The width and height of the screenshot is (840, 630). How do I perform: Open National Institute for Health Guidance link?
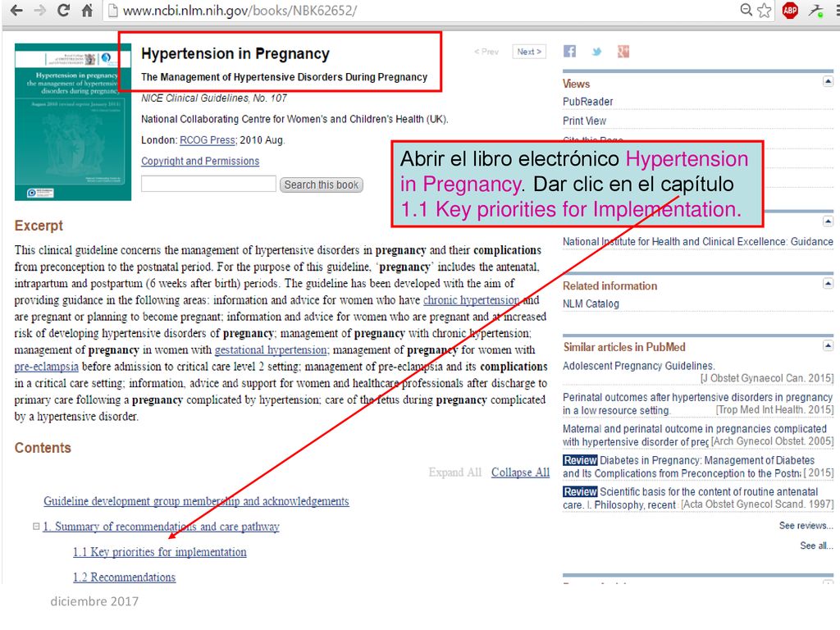click(698, 242)
